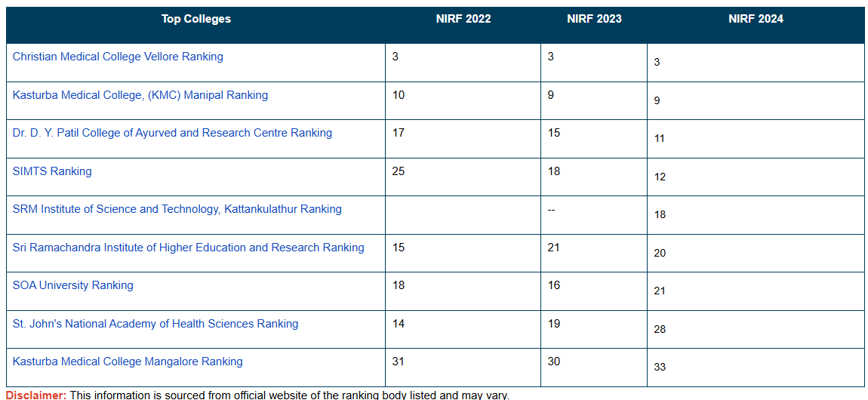Image resolution: width=868 pixels, height=400 pixels.
Task: Select NIRF 2022 value 25 for SIMTS
Action: point(398,171)
